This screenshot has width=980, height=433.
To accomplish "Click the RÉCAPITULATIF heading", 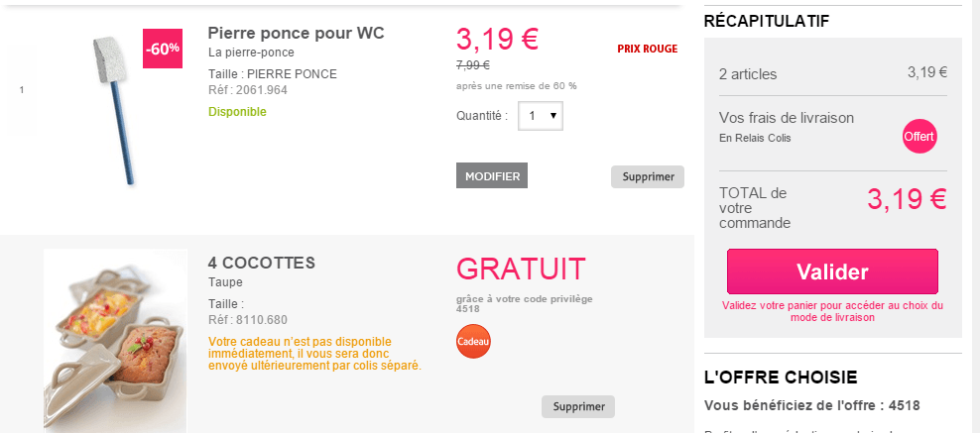I will tap(766, 20).
